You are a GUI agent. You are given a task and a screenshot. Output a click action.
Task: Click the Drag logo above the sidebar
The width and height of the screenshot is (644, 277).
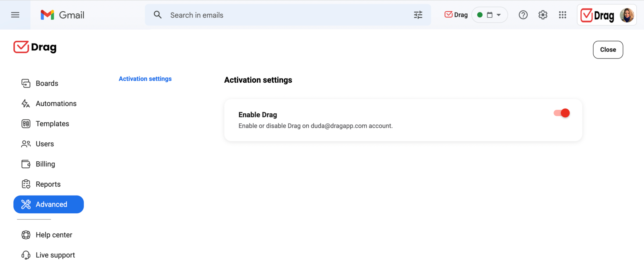click(35, 47)
